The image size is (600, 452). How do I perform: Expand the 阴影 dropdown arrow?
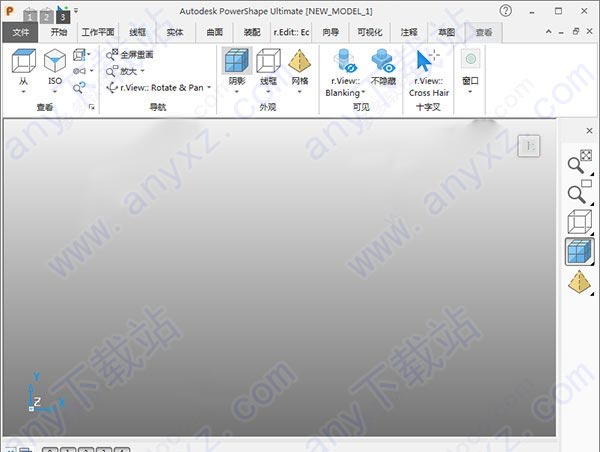pyautogui.click(x=237, y=91)
